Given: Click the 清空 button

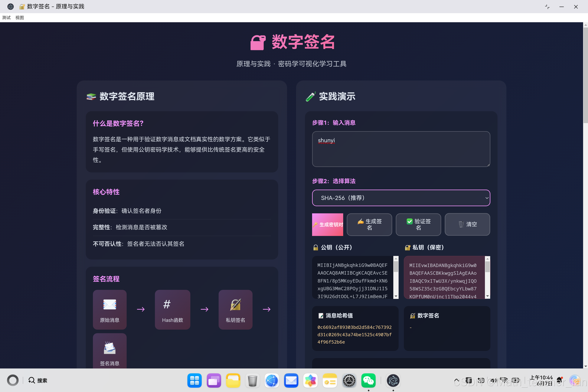Looking at the screenshot, I should click(467, 224).
